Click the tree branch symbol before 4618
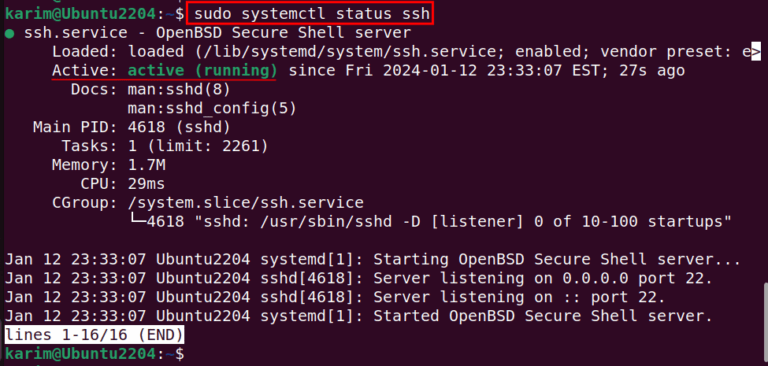Screen dimensions: 768x366 point(137,220)
